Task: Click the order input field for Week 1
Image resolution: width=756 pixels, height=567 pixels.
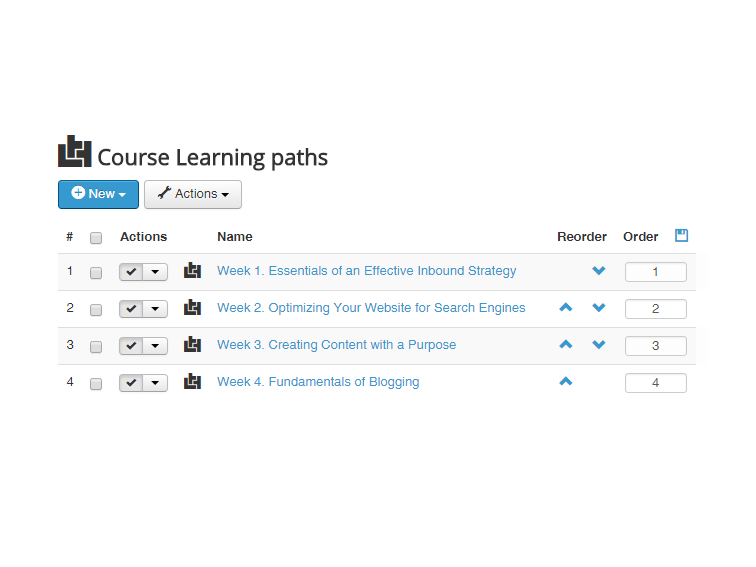Action: (x=656, y=272)
